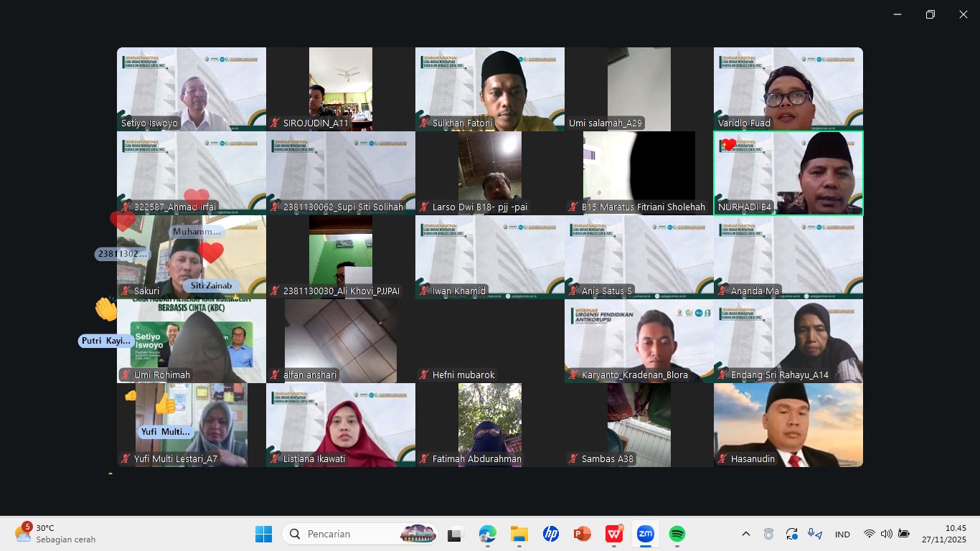Open Zoom from the taskbar
This screenshot has width=980, height=551.
645,534
